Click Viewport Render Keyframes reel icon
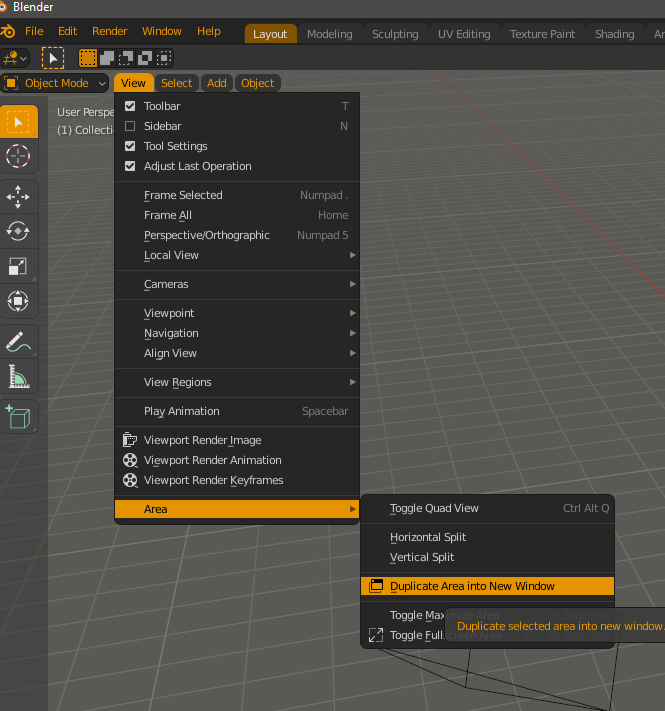Screen dimensions: 665x711 [130, 480]
